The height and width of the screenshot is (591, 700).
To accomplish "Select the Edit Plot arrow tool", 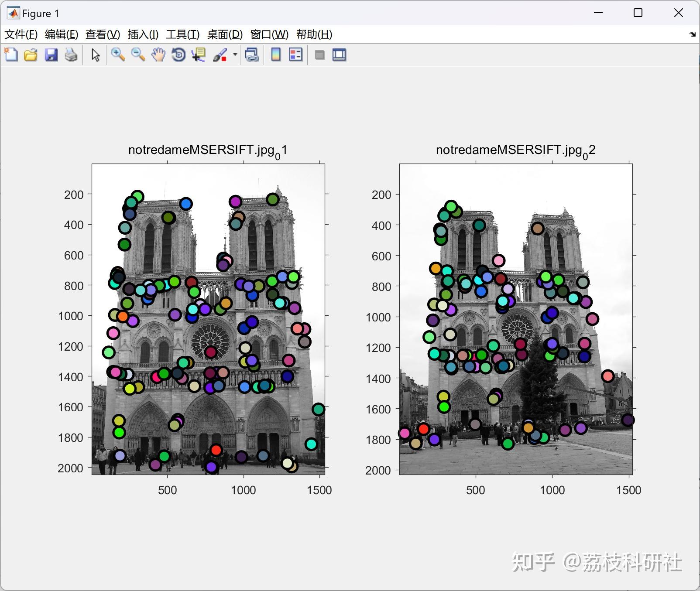I will [x=94, y=55].
